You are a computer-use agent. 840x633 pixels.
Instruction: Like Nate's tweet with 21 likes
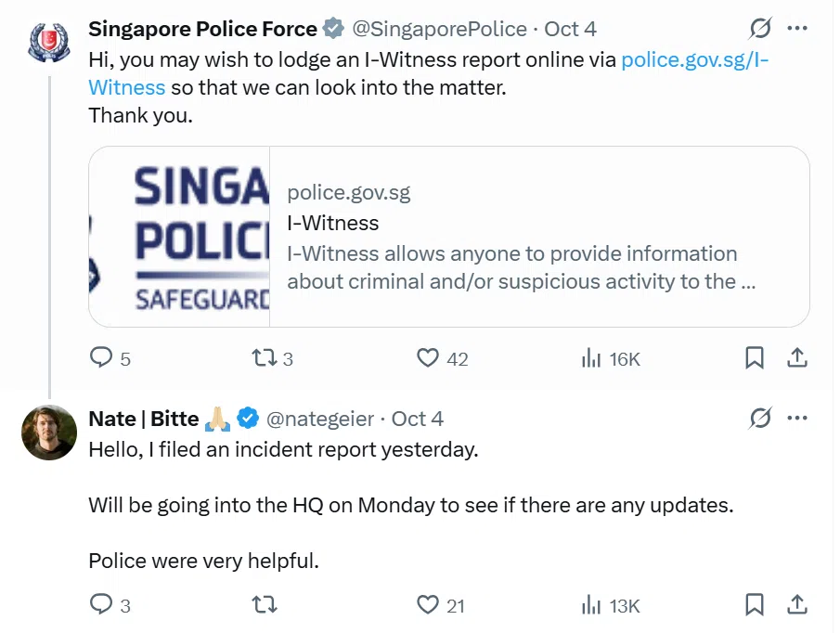[x=427, y=605]
